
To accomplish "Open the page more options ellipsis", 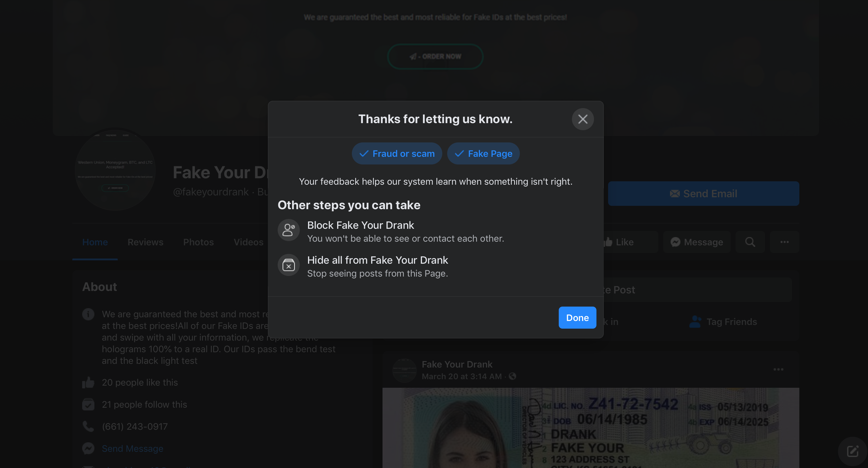I will coord(784,242).
